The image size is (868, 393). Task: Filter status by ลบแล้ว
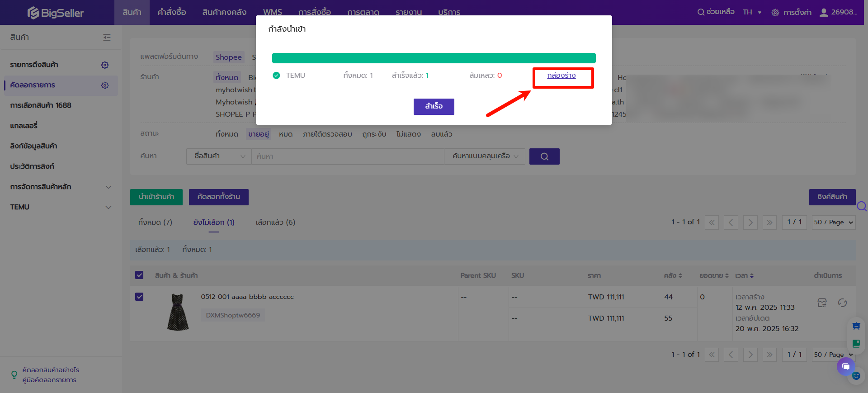click(442, 134)
